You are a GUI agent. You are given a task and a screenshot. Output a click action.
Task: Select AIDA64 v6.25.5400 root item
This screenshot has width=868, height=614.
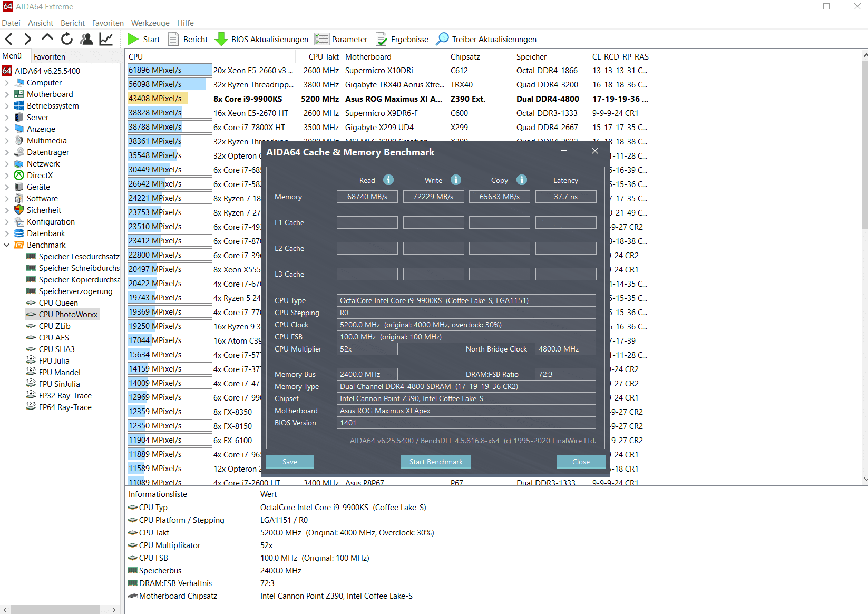coord(41,71)
